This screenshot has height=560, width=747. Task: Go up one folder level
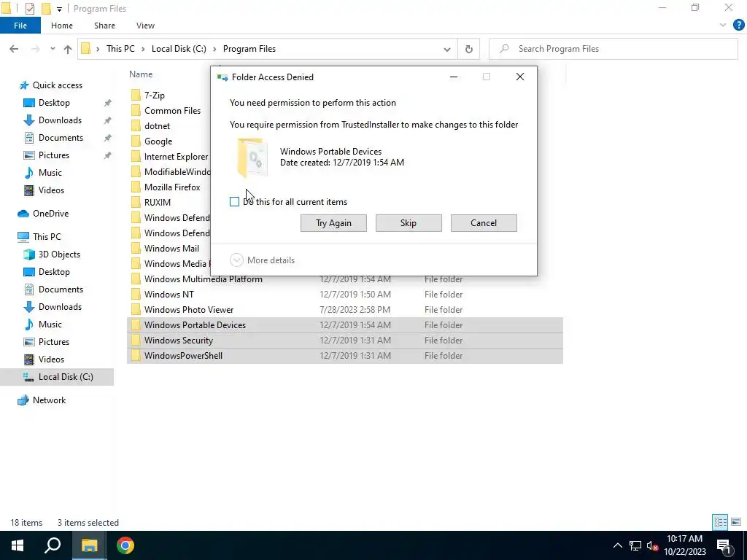[x=68, y=49]
